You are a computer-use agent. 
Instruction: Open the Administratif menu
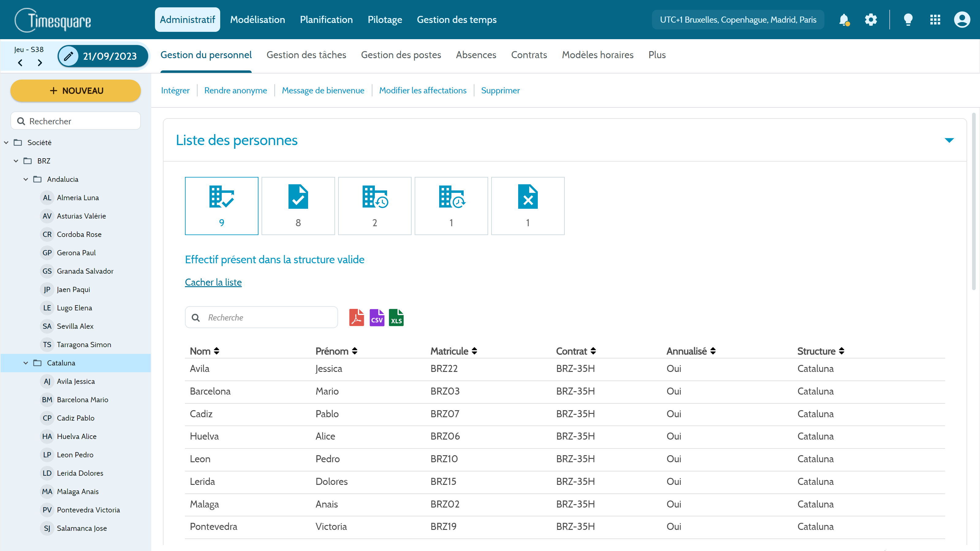click(x=187, y=20)
